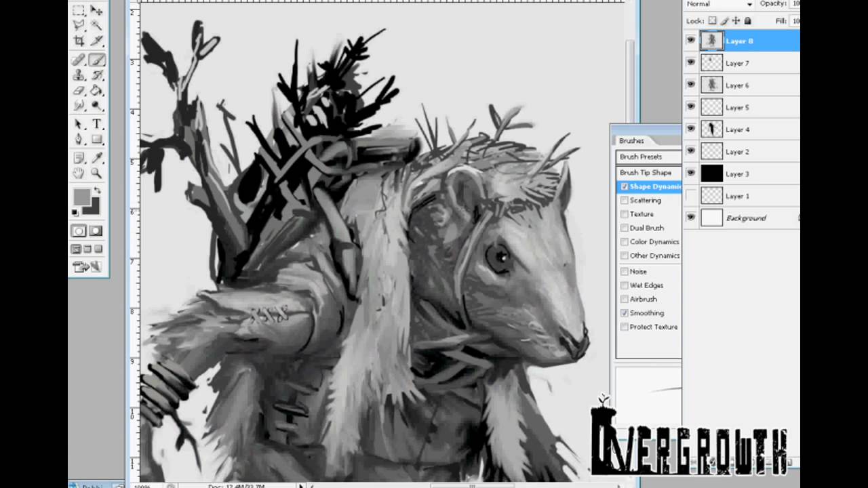Hide Layer 7 visibility eye
This screenshot has height=488, width=868.
(x=691, y=62)
